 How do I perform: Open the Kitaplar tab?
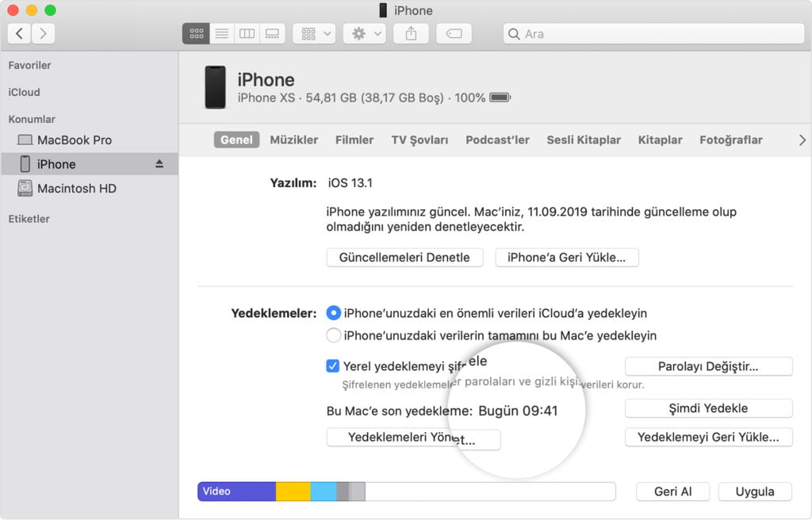(660, 140)
